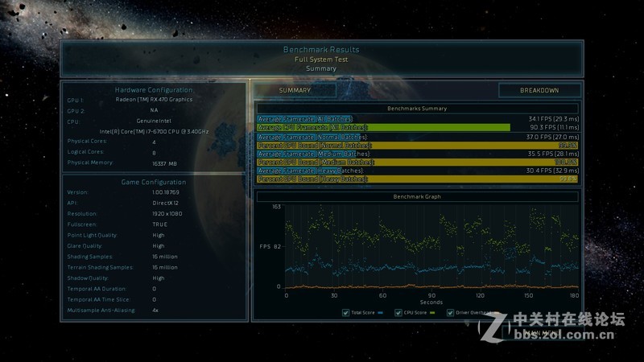Click the Logical Cores label
Screen dimensions: 644x362
[x=86, y=152]
